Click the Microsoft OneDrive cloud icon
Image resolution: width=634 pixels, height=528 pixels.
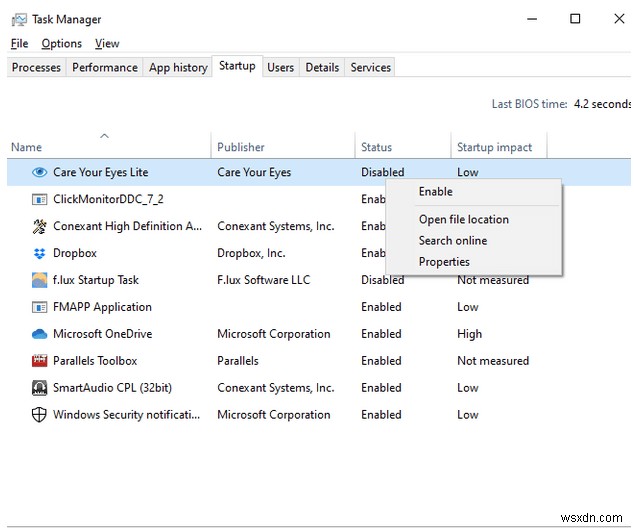click(x=39, y=334)
